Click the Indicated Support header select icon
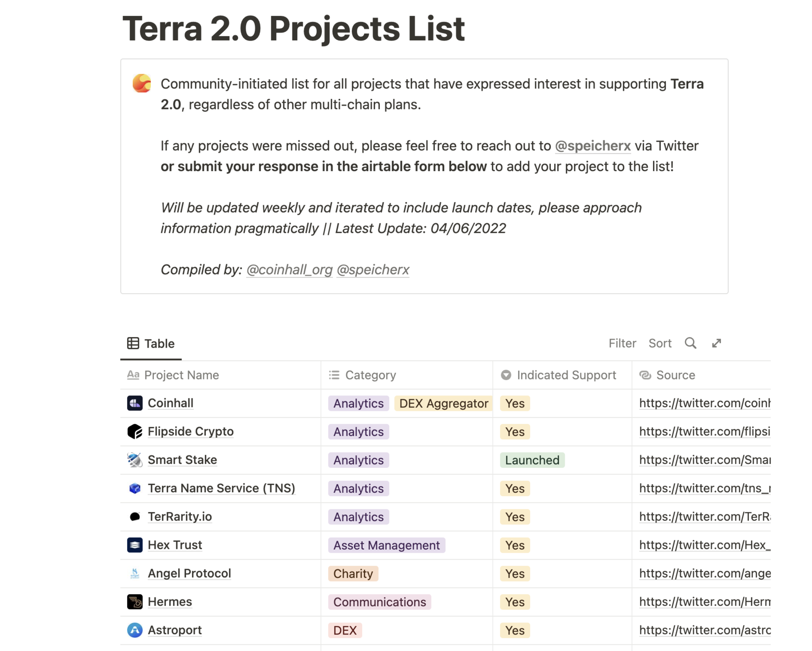Image resolution: width=812 pixels, height=651 pixels. (506, 375)
